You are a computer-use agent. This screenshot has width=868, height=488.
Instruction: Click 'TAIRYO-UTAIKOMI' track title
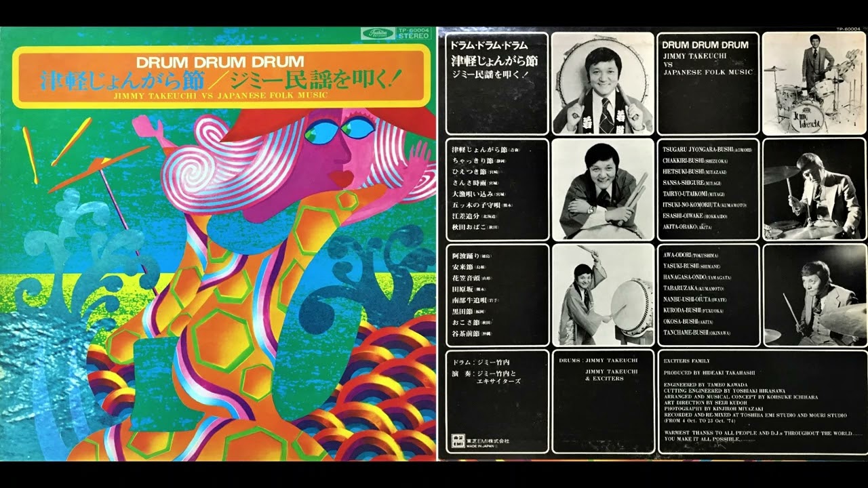(x=685, y=194)
